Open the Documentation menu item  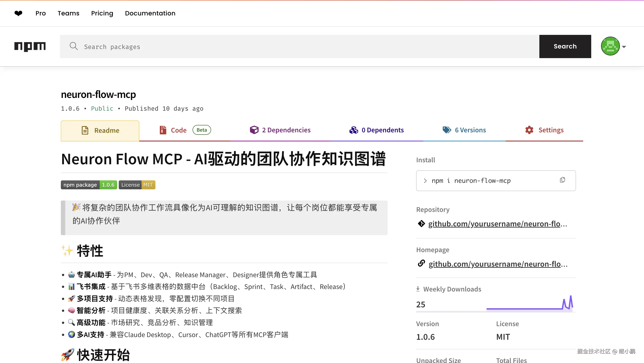click(x=150, y=13)
